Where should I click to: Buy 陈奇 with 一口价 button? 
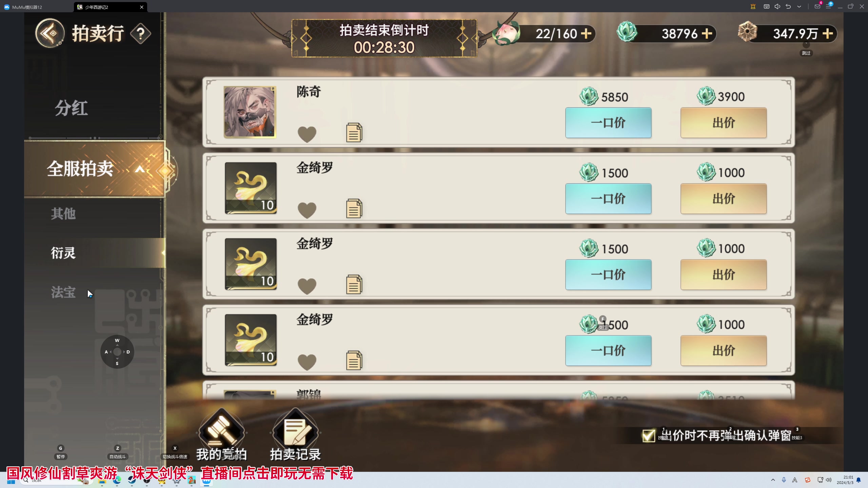pos(608,123)
